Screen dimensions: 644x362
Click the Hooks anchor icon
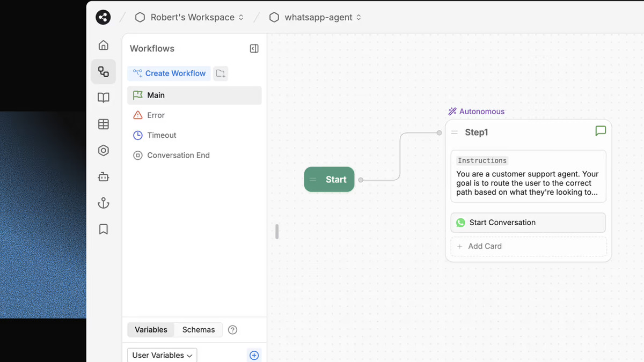(103, 203)
